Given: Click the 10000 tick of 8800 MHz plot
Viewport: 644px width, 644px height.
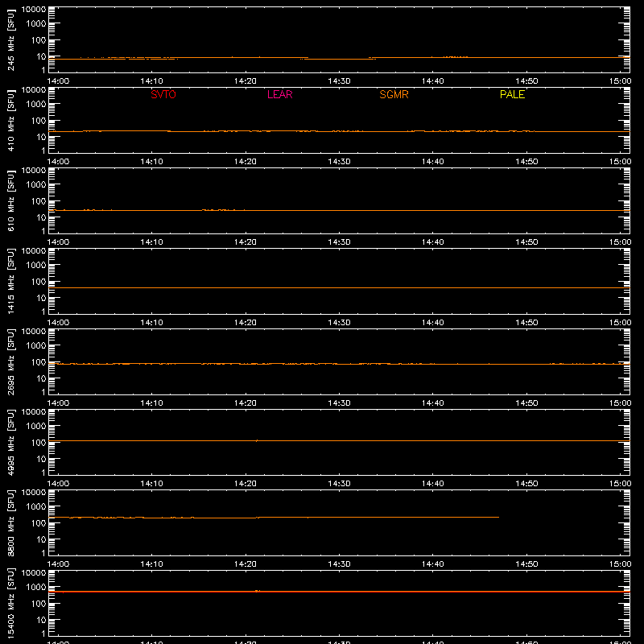Looking at the screenshot, I should (34, 493).
